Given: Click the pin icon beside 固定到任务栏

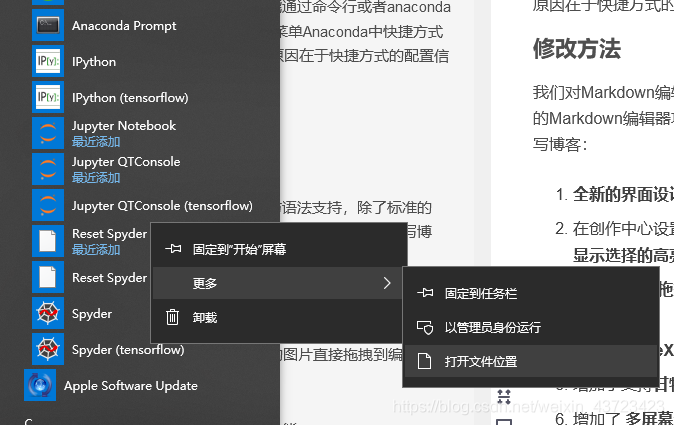Looking at the screenshot, I should (425, 293).
